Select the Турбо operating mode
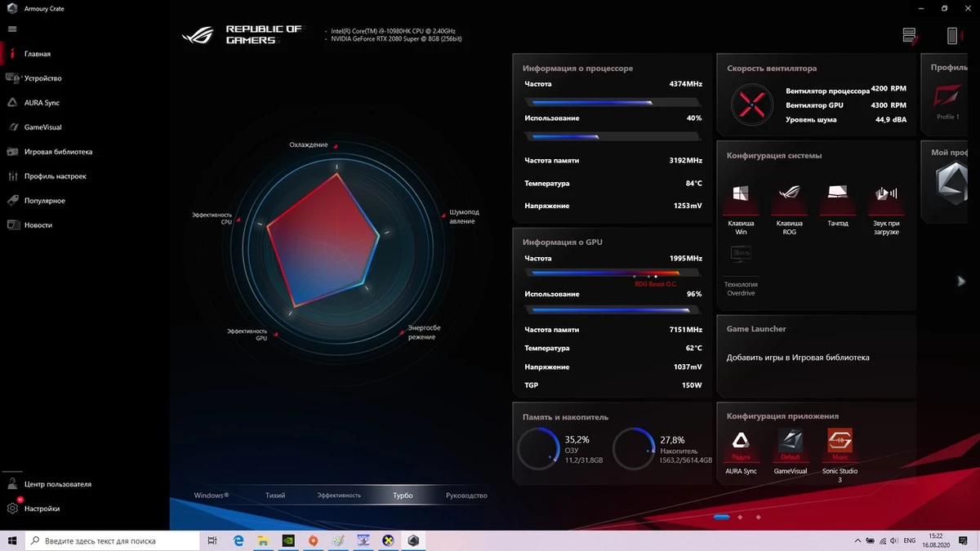This screenshot has width=980, height=551. click(x=403, y=495)
